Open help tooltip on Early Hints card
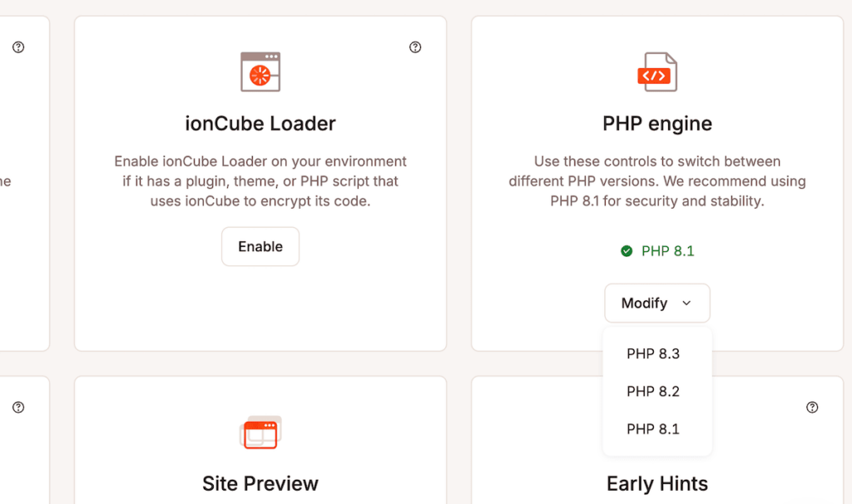Screen dimensions: 852x504 (812, 408)
